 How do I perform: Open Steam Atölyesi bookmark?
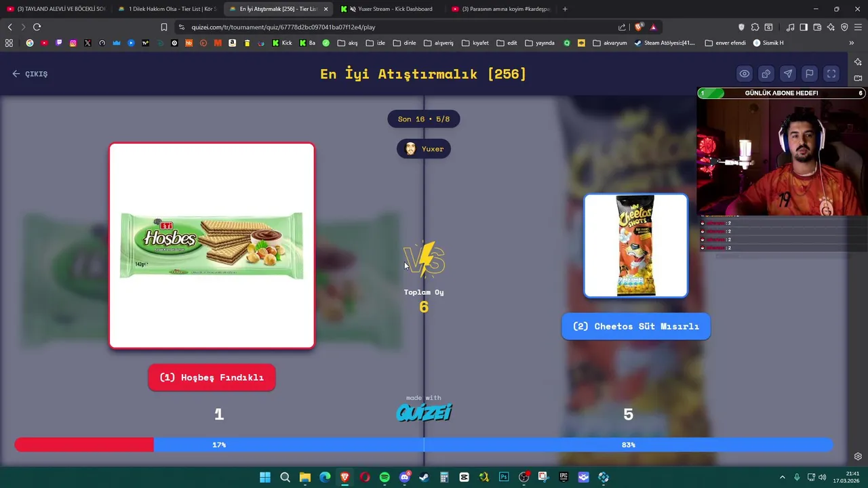665,43
